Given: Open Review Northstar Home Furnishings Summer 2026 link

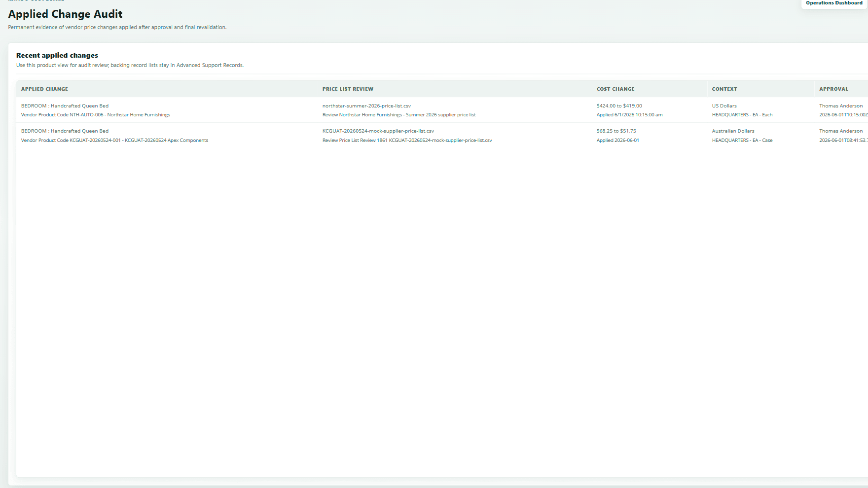Looking at the screenshot, I should point(399,115).
